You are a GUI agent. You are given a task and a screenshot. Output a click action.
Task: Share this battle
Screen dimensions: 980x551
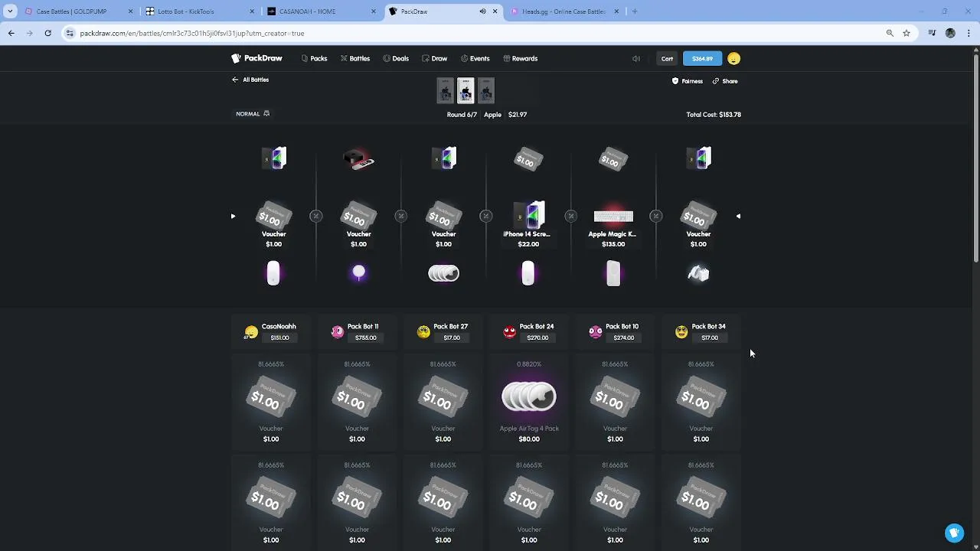(725, 81)
